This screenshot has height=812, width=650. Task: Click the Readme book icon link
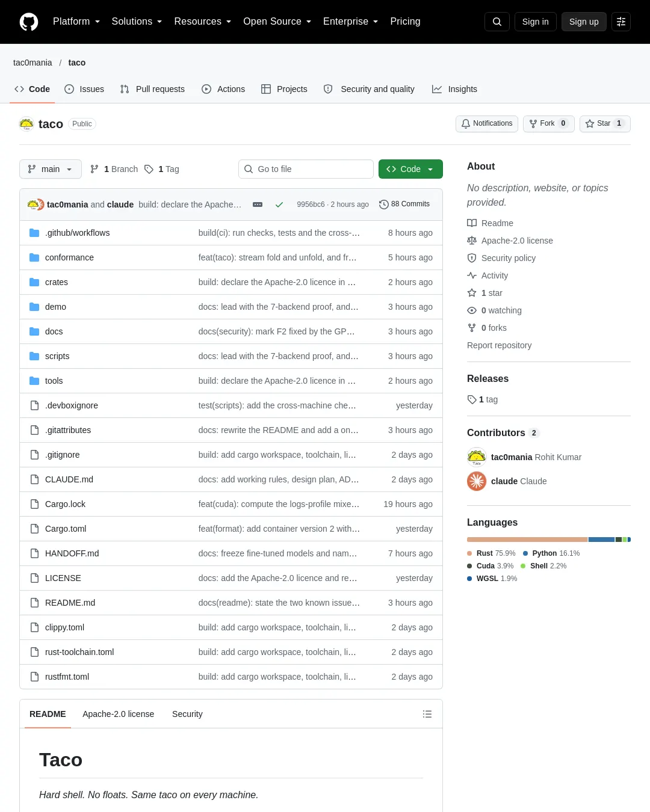(491, 223)
